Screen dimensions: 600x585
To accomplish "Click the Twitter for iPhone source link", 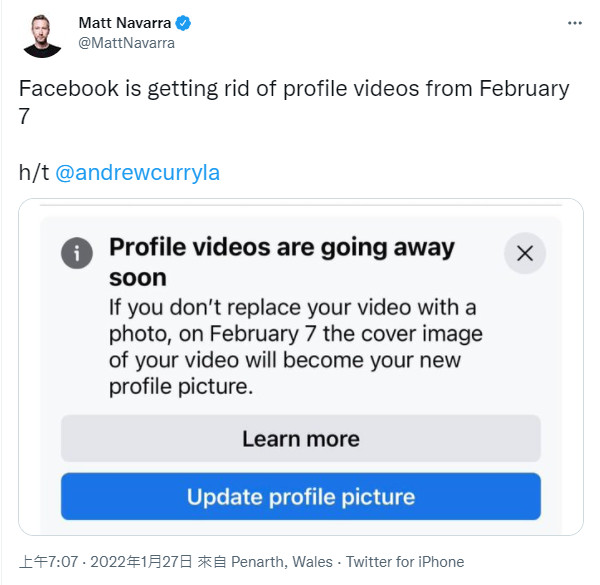I will pyautogui.click(x=404, y=562).
